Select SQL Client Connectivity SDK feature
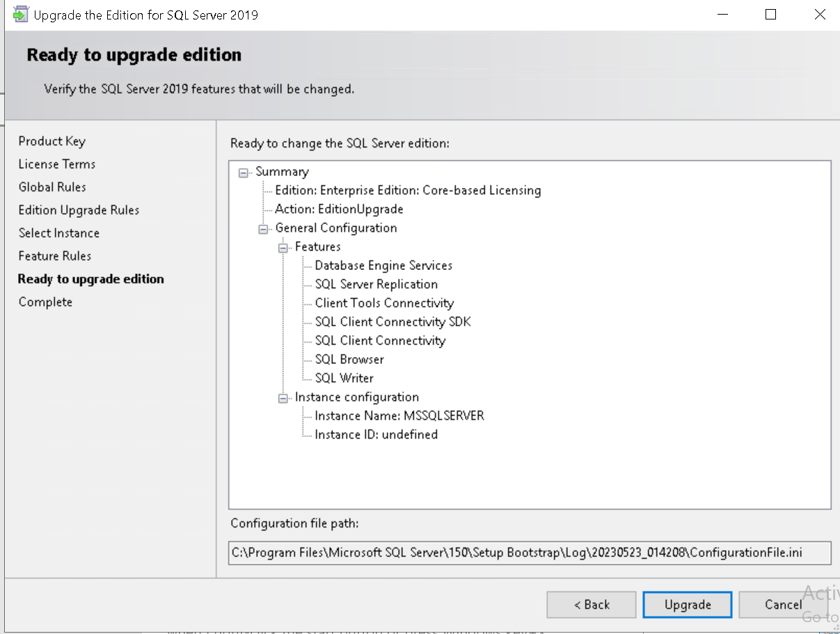Image resolution: width=840 pixels, height=634 pixels. (x=393, y=322)
